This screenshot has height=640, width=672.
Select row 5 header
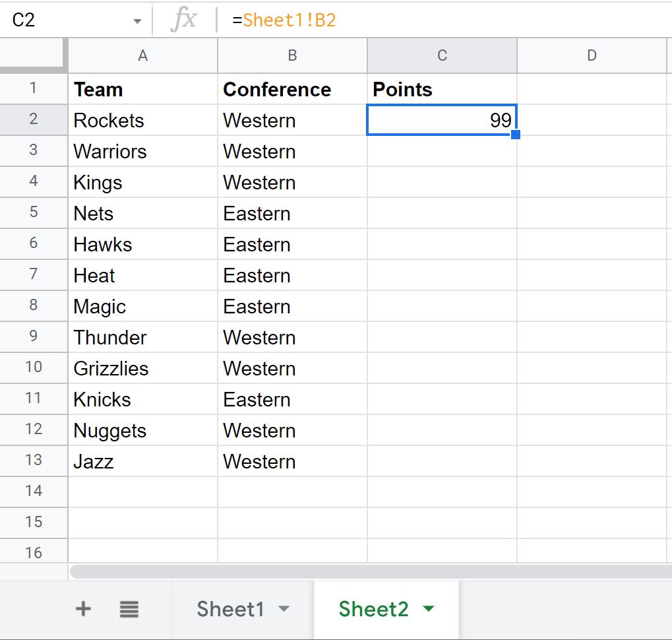click(x=34, y=212)
